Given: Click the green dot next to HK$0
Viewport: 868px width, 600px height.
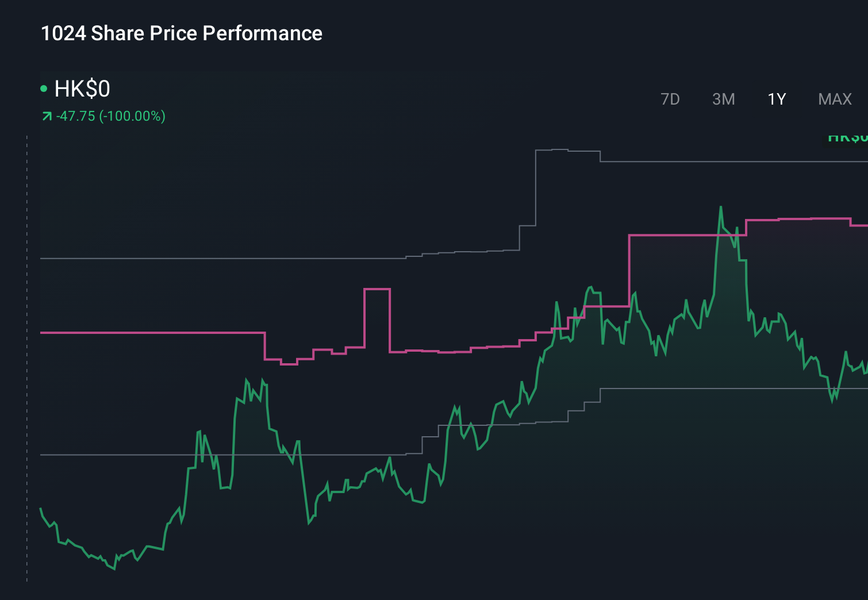Looking at the screenshot, I should 44,87.
